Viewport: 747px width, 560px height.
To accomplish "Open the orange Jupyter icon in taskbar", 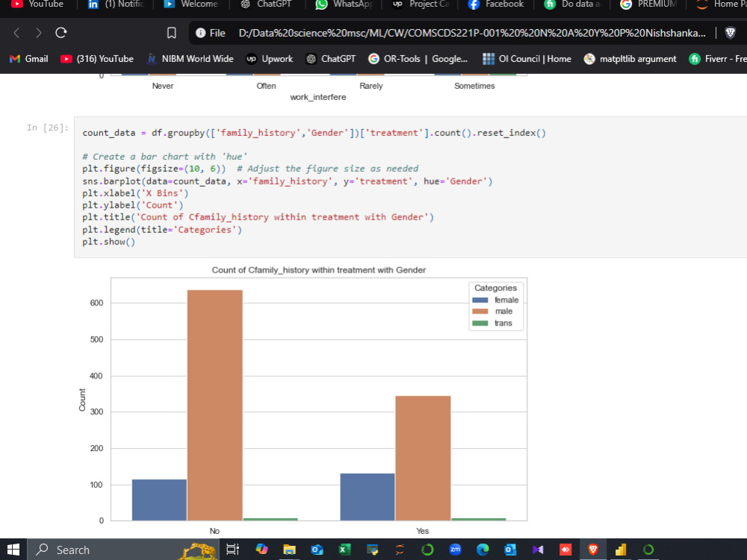I will (x=400, y=550).
